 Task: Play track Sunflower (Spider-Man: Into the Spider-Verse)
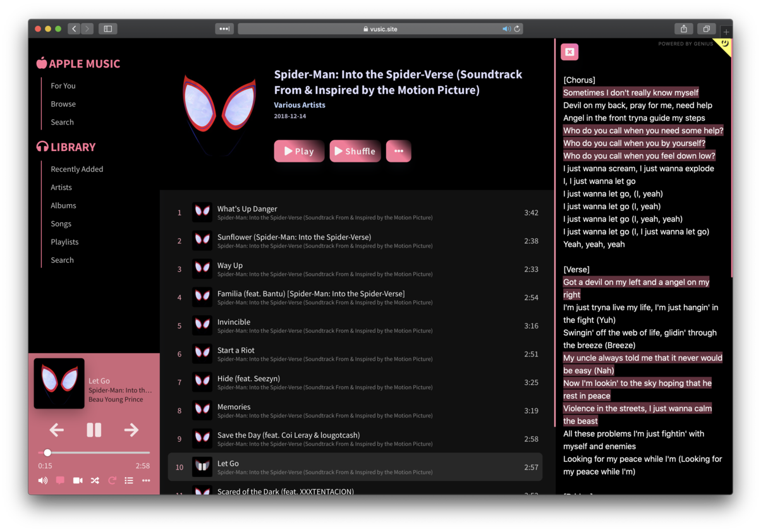pos(355,241)
